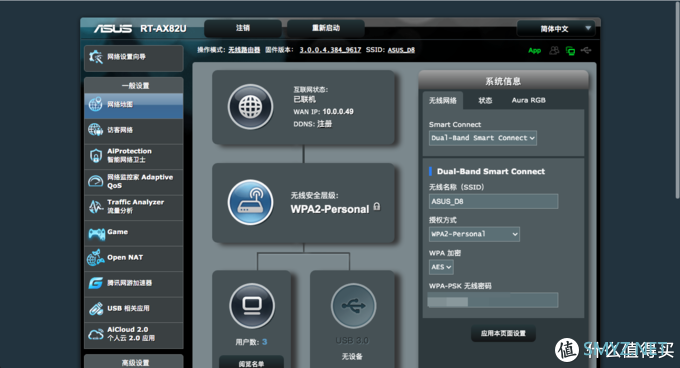Screen dimensions: 680x368
Task: Select the network map globe icon
Action: pos(95,104)
